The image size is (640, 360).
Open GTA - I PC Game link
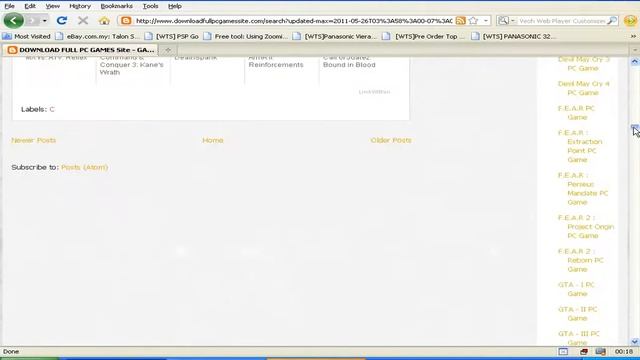(576, 289)
